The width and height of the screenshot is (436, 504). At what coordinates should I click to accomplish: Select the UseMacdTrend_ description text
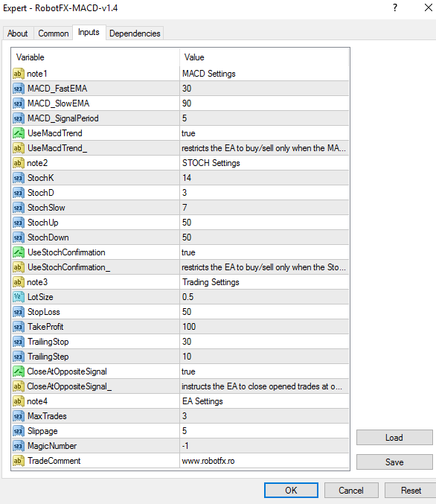263,148
